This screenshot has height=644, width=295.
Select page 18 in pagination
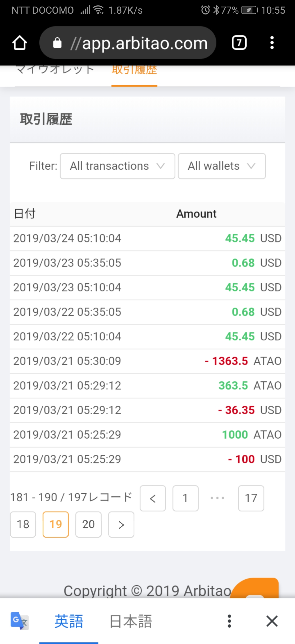tap(23, 524)
